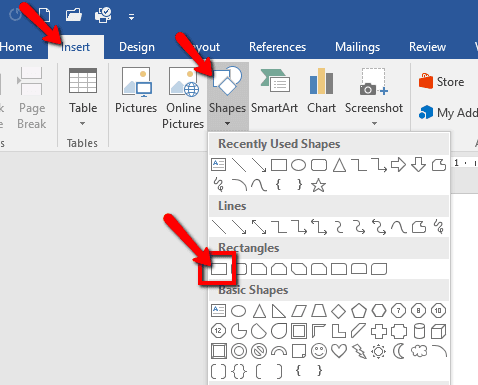Switch to the Design tab
The width and height of the screenshot is (478, 385).
coord(137,47)
